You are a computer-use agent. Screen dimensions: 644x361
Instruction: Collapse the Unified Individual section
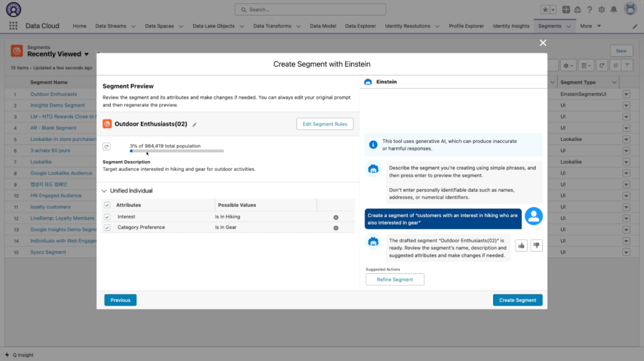[104, 191]
